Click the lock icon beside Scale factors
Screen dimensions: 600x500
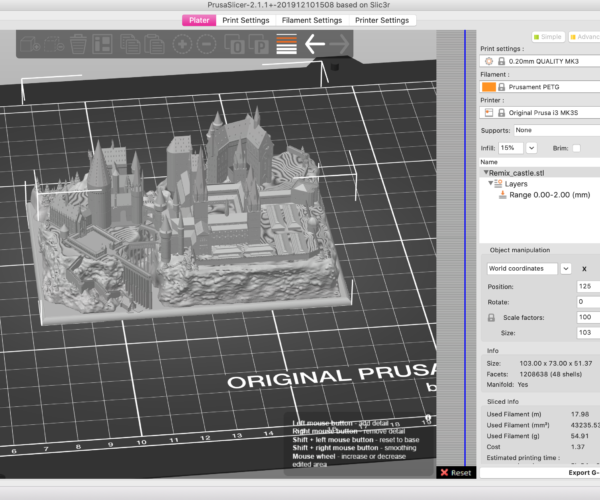[491, 318]
